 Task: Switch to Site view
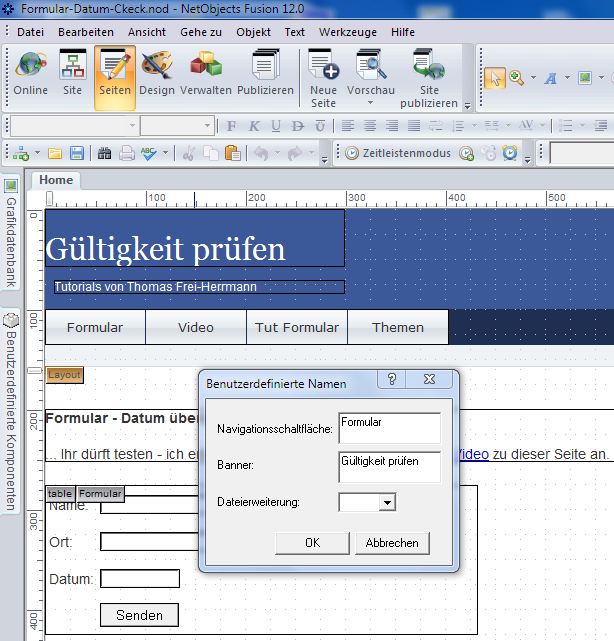tap(73, 75)
